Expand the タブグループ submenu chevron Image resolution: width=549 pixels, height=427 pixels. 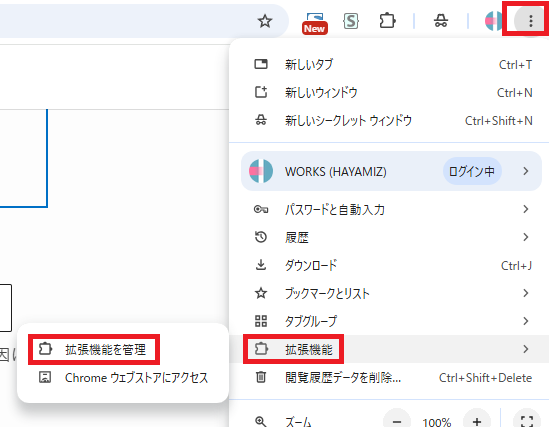pos(526,321)
